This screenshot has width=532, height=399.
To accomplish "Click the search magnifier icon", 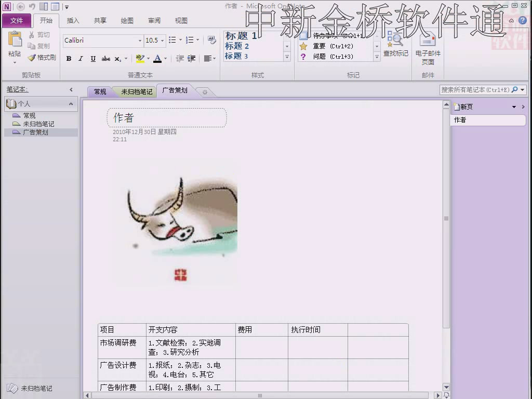I will point(515,89).
